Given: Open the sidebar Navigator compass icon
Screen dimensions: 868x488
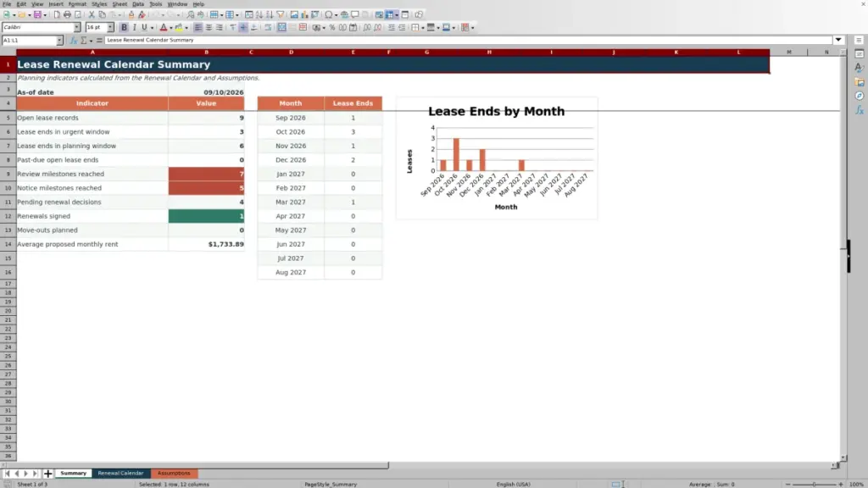Looking at the screenshot, I should pos(860,97).
